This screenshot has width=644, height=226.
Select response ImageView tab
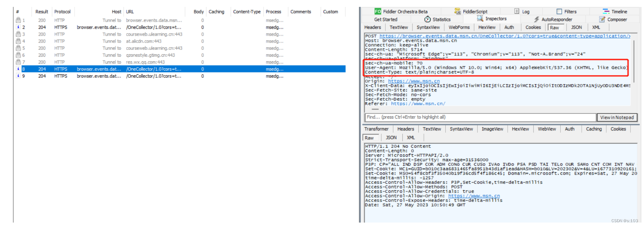pos(492,129)
